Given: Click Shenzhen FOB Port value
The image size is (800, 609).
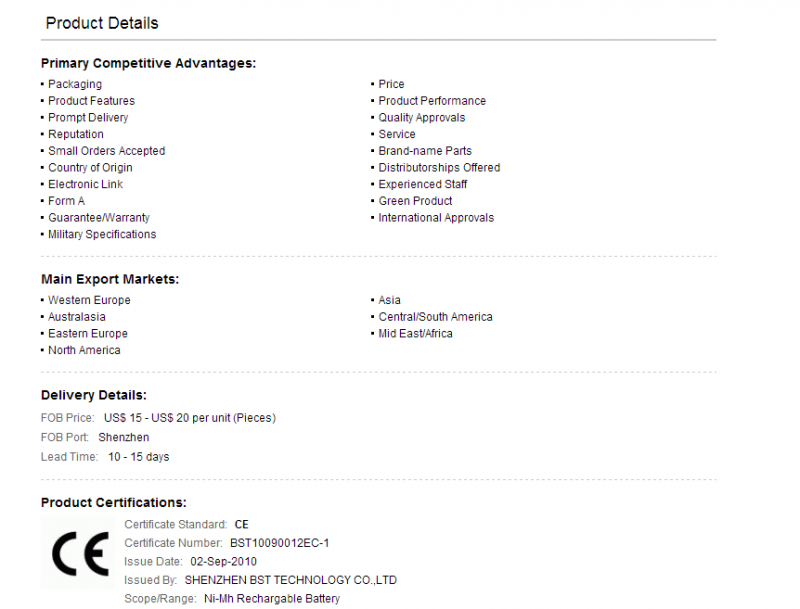Looking at the screenshot, I should pos(124,438).
